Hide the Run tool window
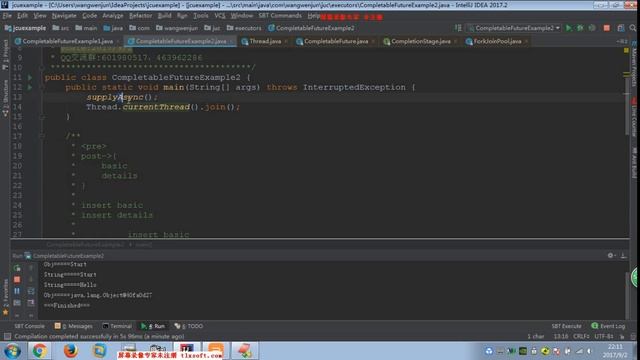640x360 pixels. [623, 256]
